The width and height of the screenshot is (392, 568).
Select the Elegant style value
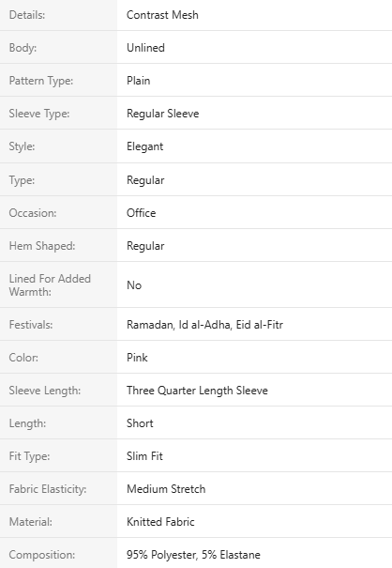point(144,146)
